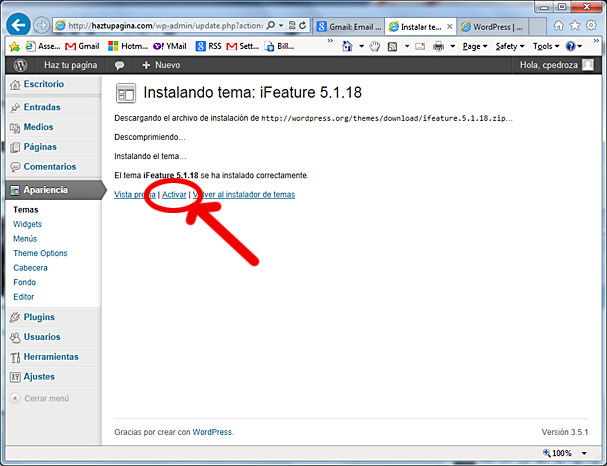This screenshot has height=466, width=607.
Task: Open the Bill... favorite in favorites bar
Action: [279, 46]
